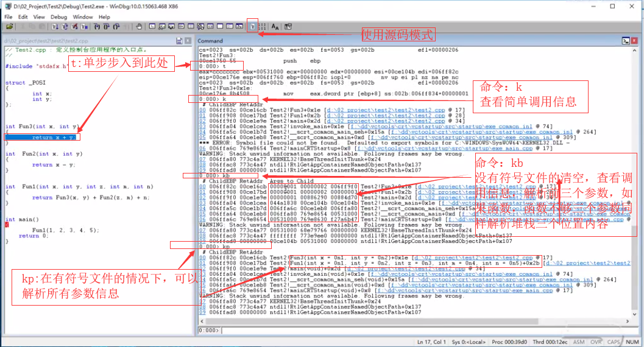This screenshot has width=644, height=347.
Task: Open the Scratch Pad toolbar icon
Action: (220, 26)
